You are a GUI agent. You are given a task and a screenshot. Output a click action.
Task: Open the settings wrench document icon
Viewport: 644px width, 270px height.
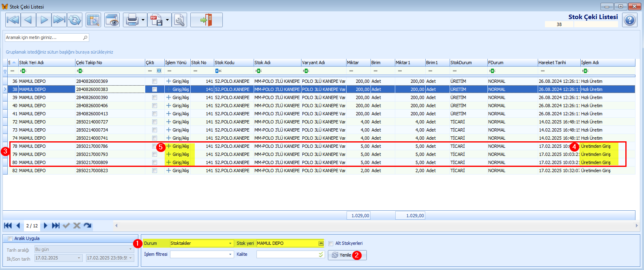coord(179,20)
